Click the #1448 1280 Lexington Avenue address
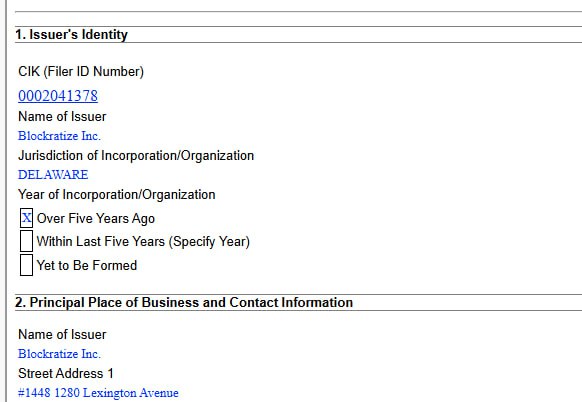This screenshot has height=402, width=582. click(x=98, y=393)
